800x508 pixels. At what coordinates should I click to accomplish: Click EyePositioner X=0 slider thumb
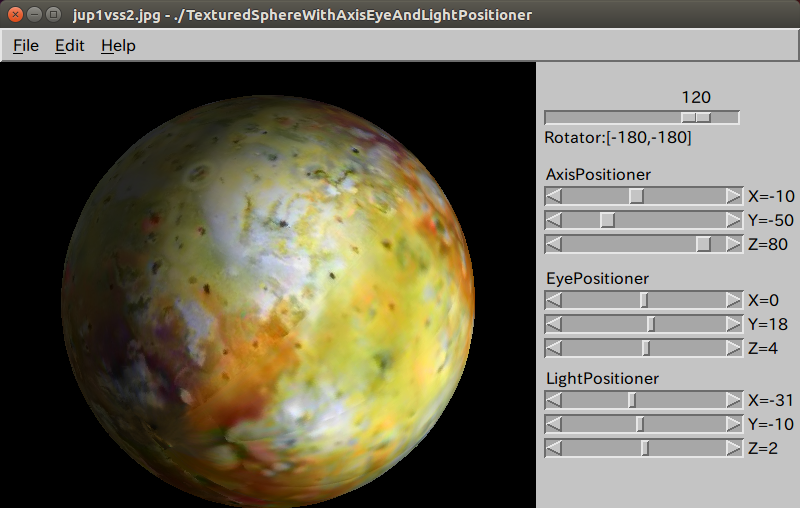click(x=644, y=300)
